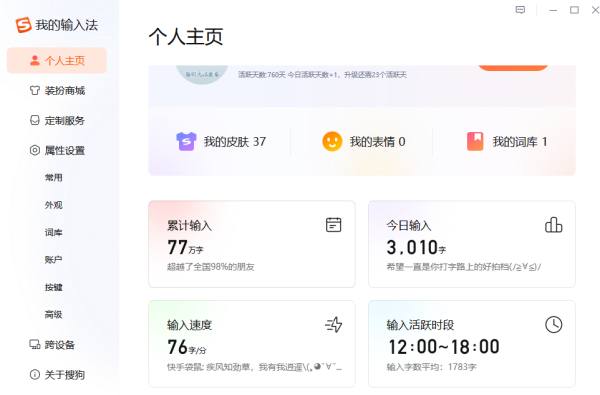The image size is (600, 395).
Task: Open 我的皮肤 via the purple shirt icon
Action: (x=186, y=142)
